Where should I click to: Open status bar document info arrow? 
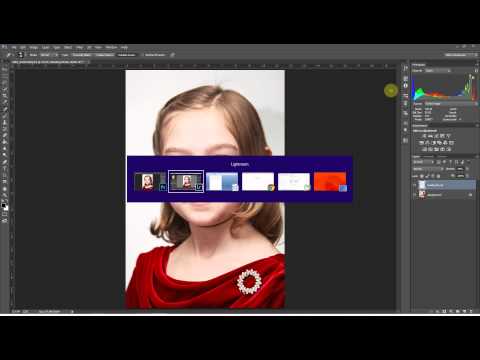click(x=72, y=311)
